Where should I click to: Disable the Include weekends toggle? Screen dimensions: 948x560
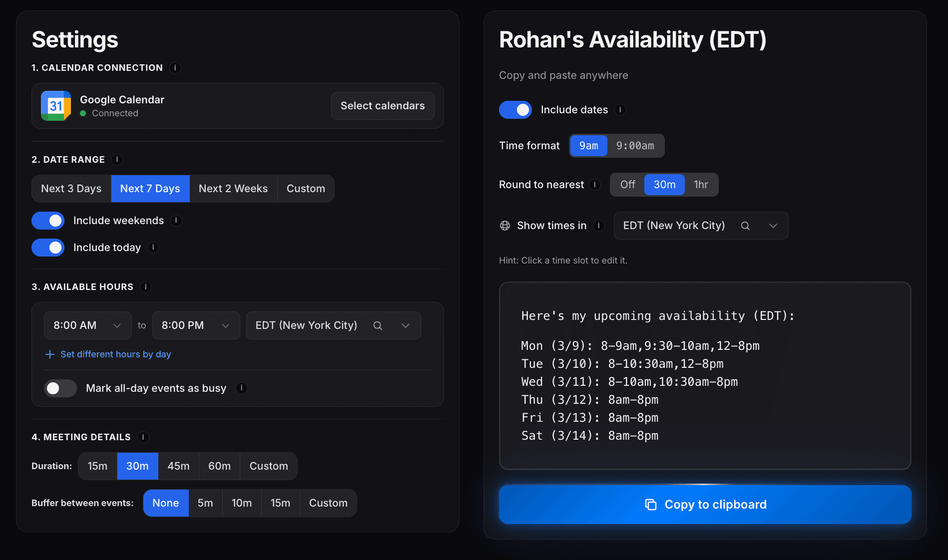click(x=48, y=220)
